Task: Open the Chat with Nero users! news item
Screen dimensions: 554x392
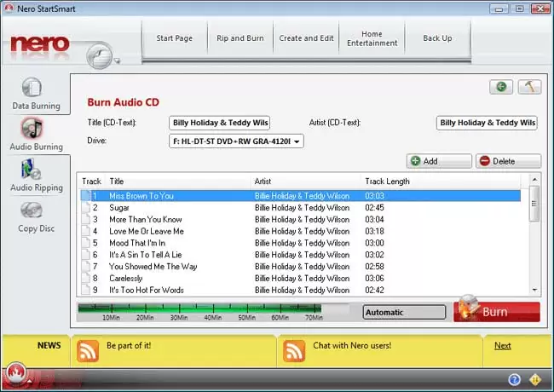Action: [x=352, y=345]
